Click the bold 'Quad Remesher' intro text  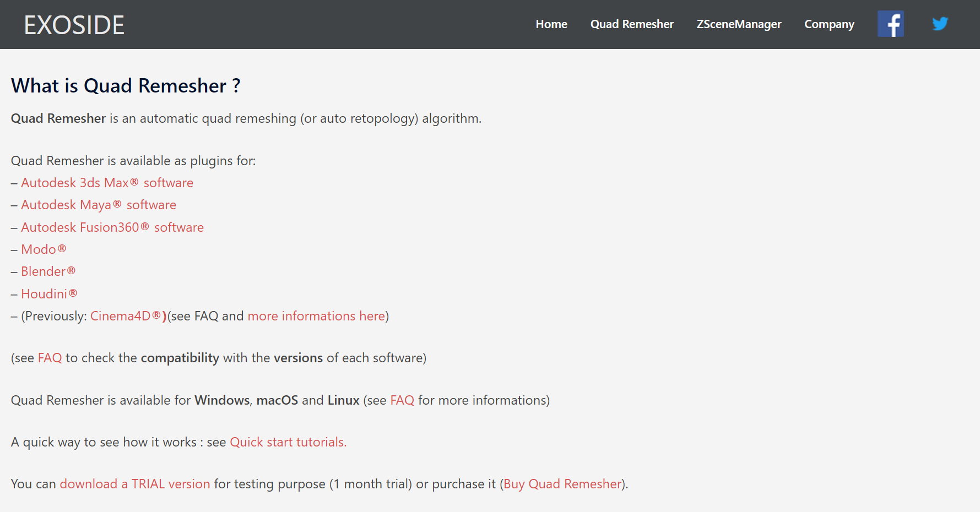click(58, 118)
